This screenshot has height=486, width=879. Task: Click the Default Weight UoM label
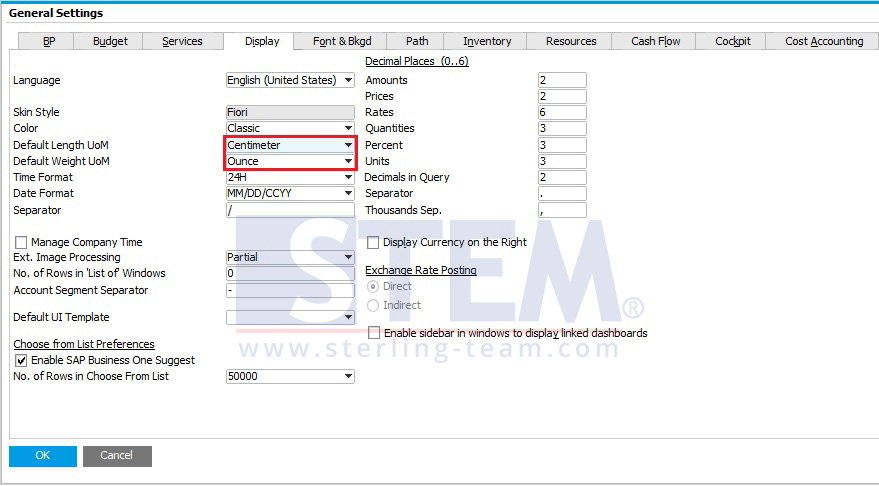click(x=61, y=161)
